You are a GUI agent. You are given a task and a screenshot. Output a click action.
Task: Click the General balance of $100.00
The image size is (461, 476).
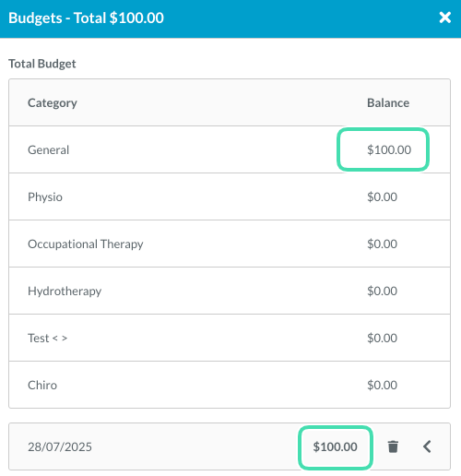389,149
